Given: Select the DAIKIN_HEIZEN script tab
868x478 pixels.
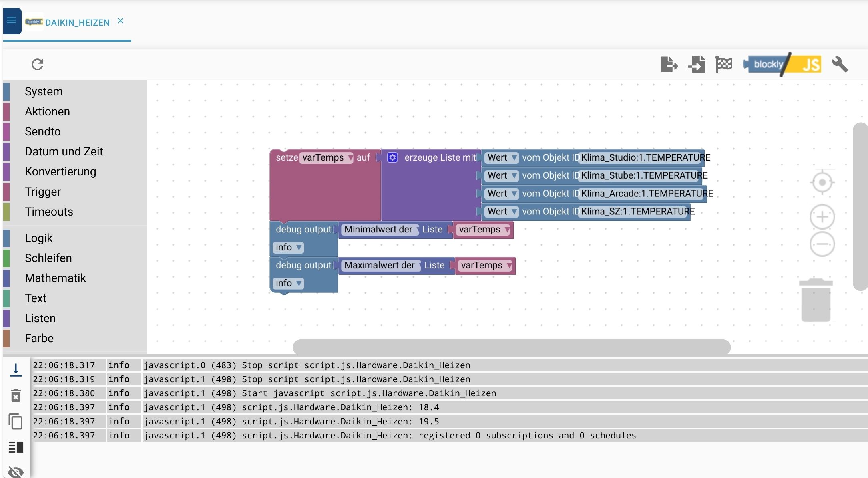Looking at the screenshot, I should 77,22.
